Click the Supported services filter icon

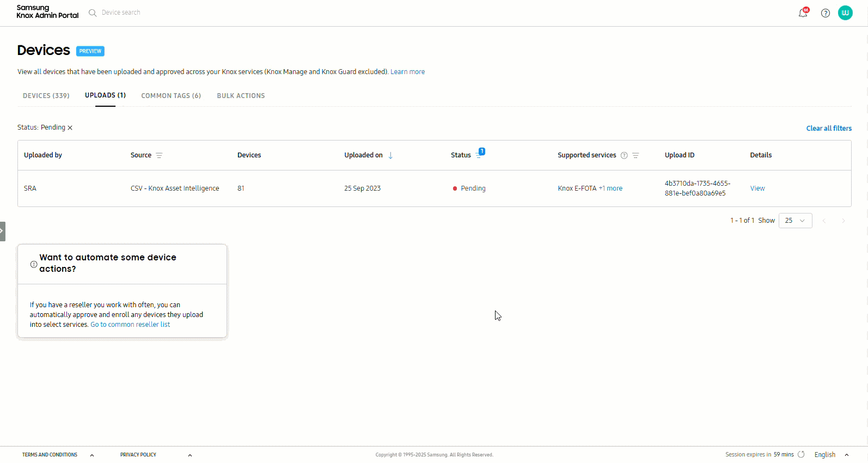click(635, 155)
